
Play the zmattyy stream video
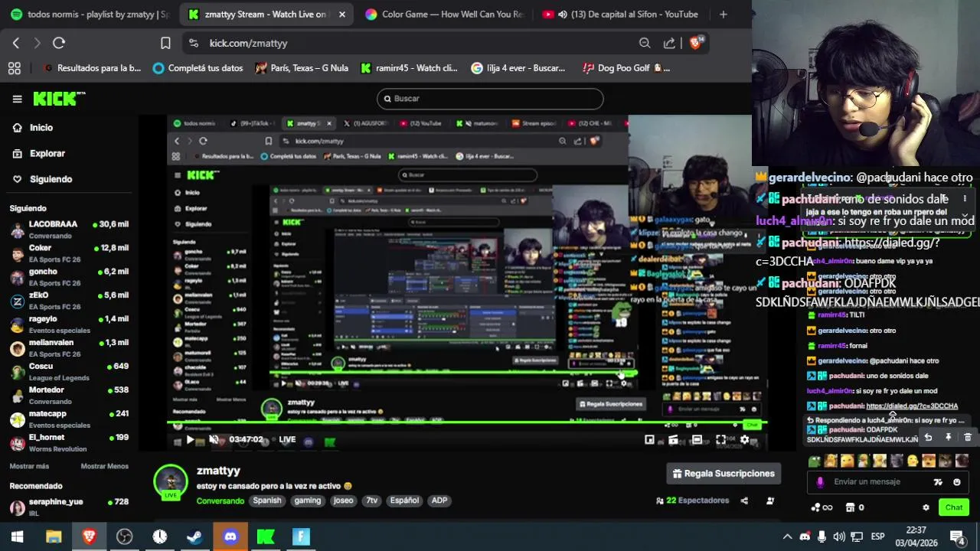(x=190, y=440)
